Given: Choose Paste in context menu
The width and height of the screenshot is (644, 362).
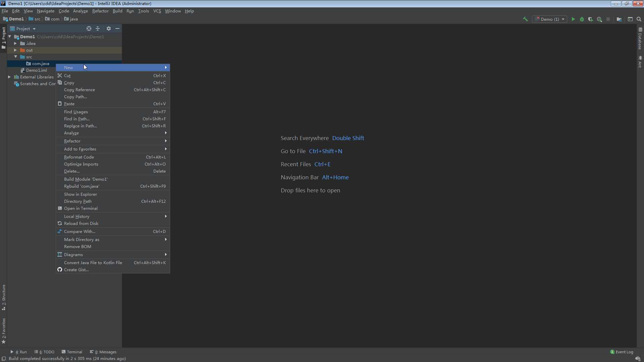Looking at the screenshot, I should (113, 104).
